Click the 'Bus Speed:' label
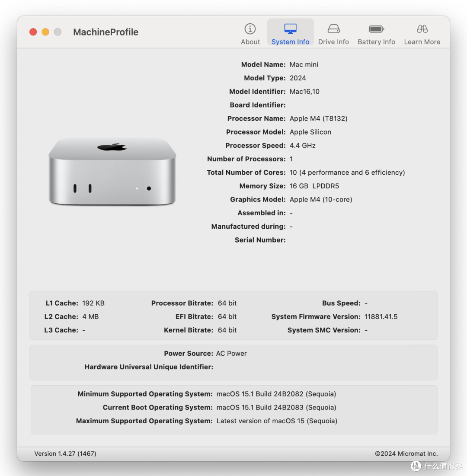 click(341, 303)
